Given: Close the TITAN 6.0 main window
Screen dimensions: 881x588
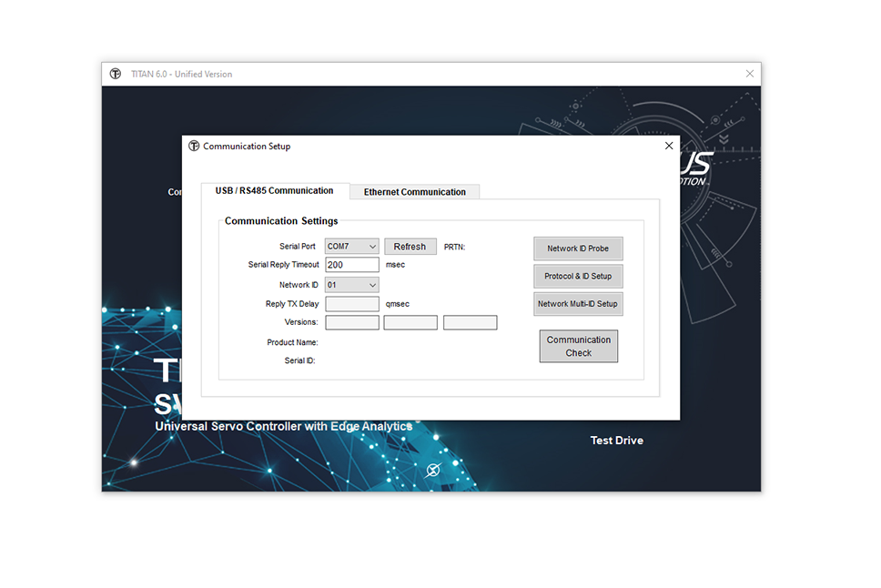Looking at the screenshot, I should click(x=750, y=74).
